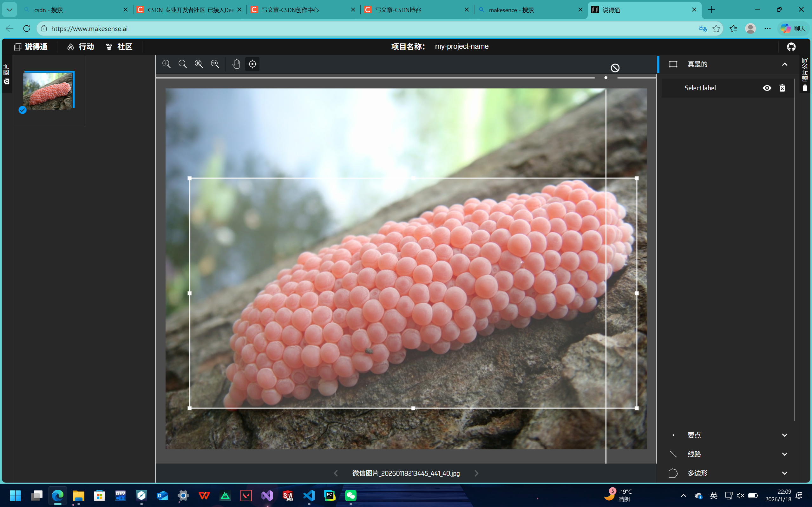Click the my-project-name project field
This screenshot has height=507, width=812.
click(x=462, y=46)
